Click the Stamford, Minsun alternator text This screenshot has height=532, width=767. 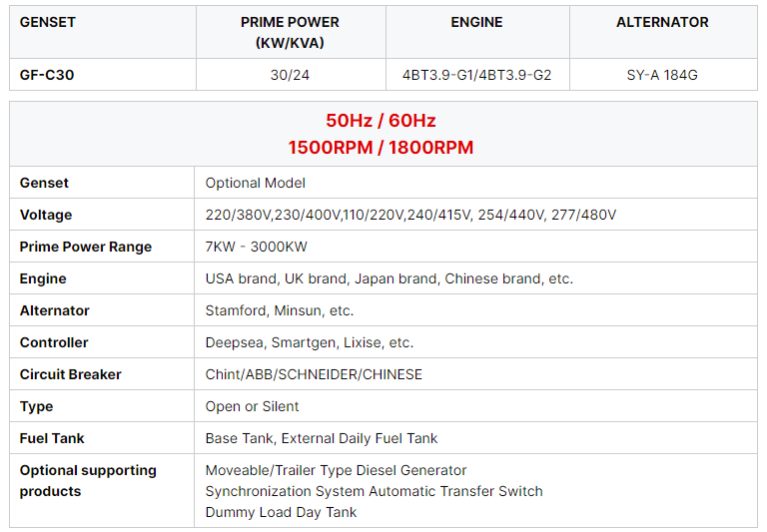(280, 310)
